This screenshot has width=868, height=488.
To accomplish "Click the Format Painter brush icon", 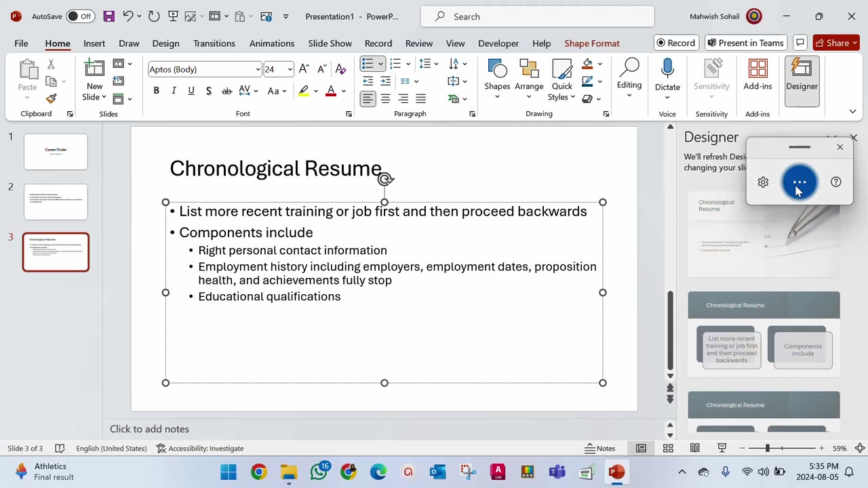I will [51, 98].
